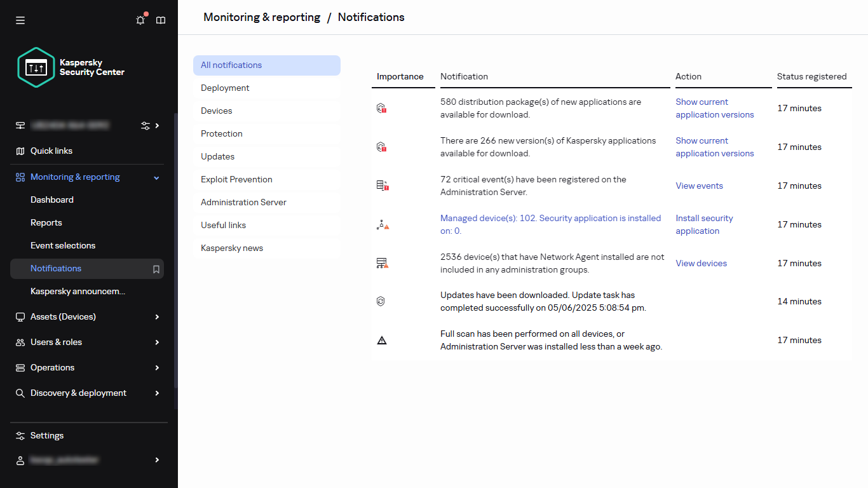Open the notifications bell icon
Screen dimensions: 868x488
[140, 20]
